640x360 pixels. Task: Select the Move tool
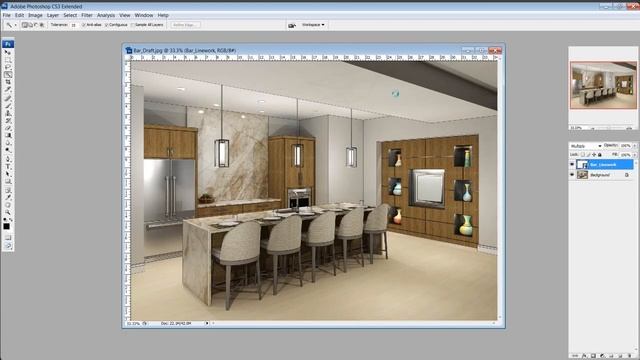point(8,52)
